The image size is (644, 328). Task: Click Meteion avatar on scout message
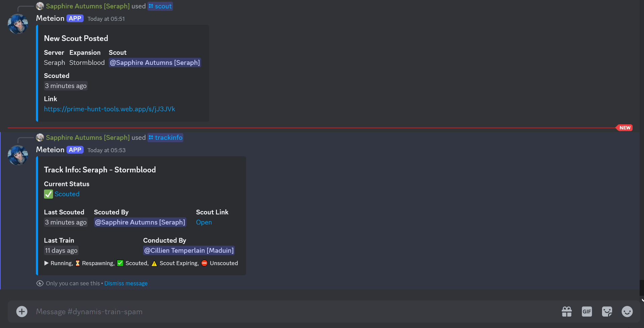(18, 24)
